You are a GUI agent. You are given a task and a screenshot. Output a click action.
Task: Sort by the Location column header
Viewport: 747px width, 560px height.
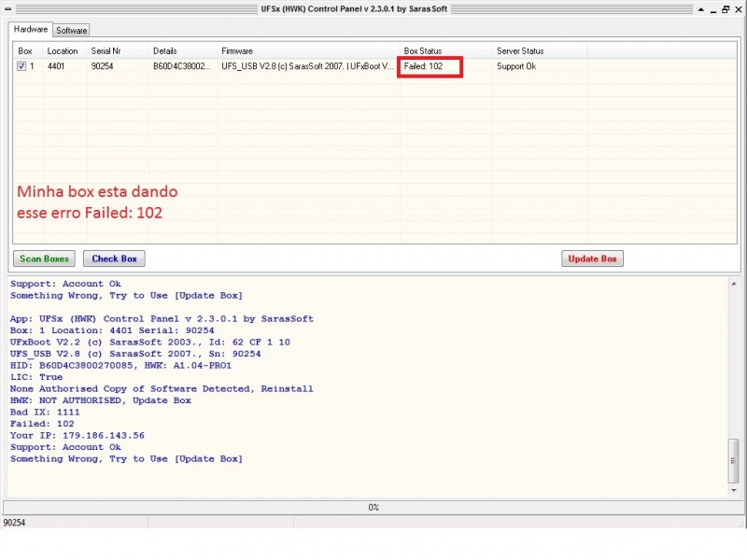(65, 51)
